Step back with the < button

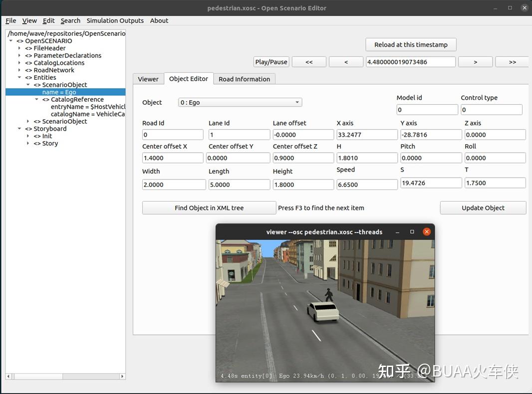(x=346, y=62)
